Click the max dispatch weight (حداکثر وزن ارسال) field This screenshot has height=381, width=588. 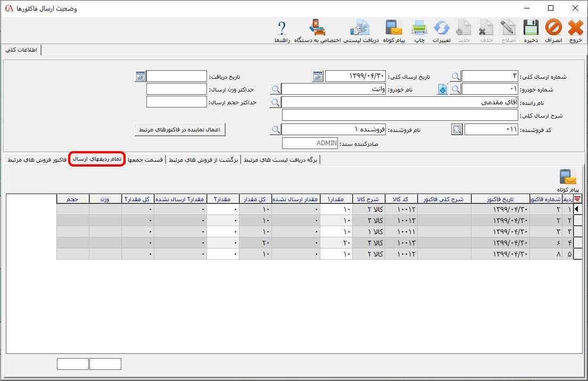(176, 89)
